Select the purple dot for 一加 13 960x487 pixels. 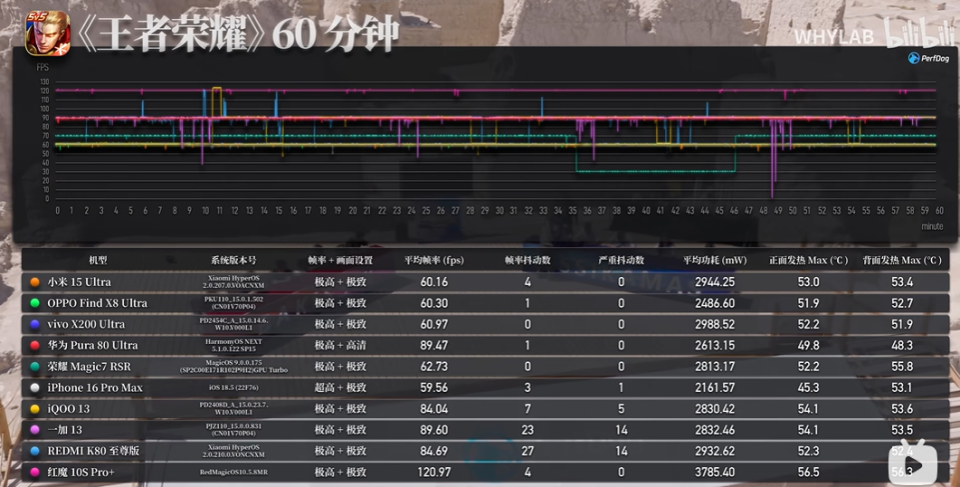(35, 430)
